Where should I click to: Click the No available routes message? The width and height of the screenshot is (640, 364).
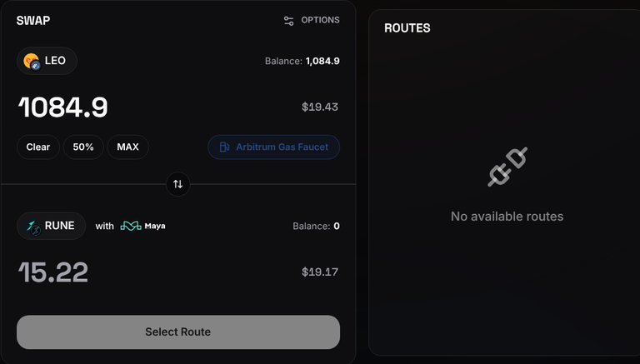(x=507, y=217)
